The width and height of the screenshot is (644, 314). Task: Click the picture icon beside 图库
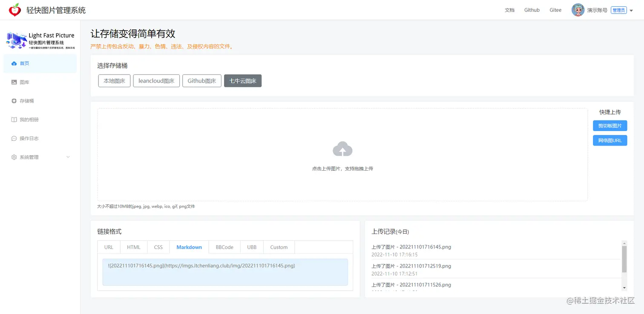[x=14, y=82]
